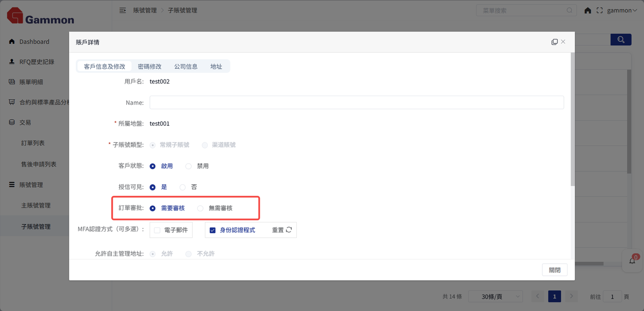Collapse sidebar using hamburger menu icon
This screenshot has height=311, width=644.
click(122, 11)
